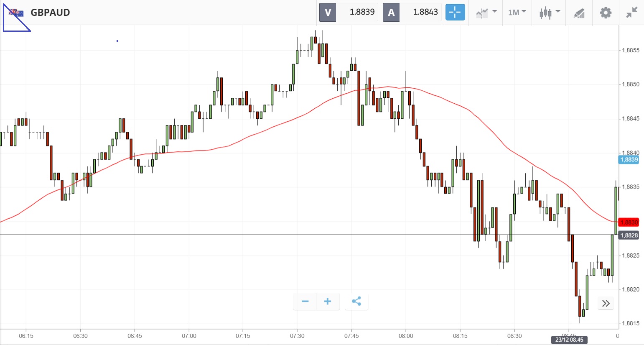
Task: Click the grey 1,8828 crosshair price label
Action: pos(629,235)
